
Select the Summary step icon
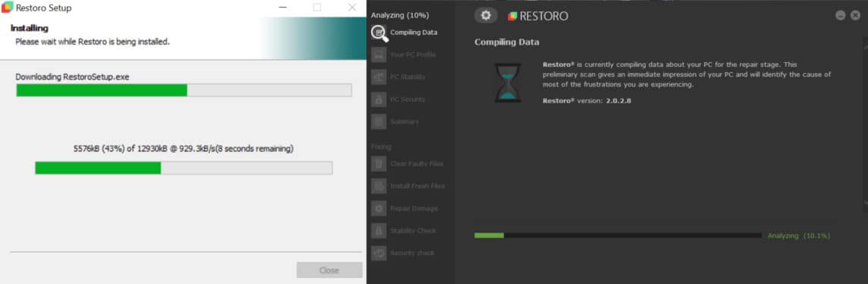click(x=379, y=121)
